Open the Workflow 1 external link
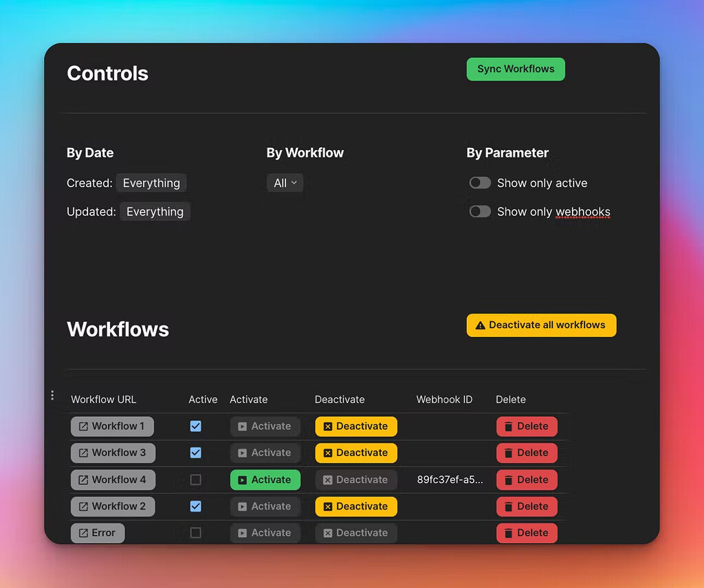 pyautogui.click(x=112, y=426)
